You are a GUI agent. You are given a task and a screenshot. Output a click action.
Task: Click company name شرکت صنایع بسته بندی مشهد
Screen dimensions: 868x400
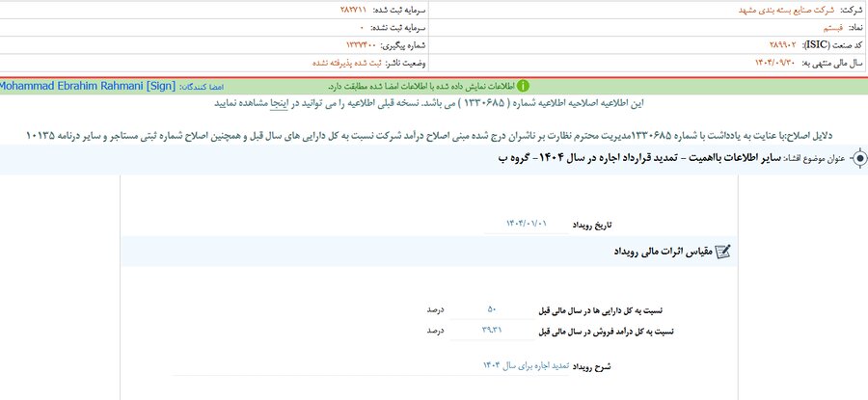click(787, 11)
